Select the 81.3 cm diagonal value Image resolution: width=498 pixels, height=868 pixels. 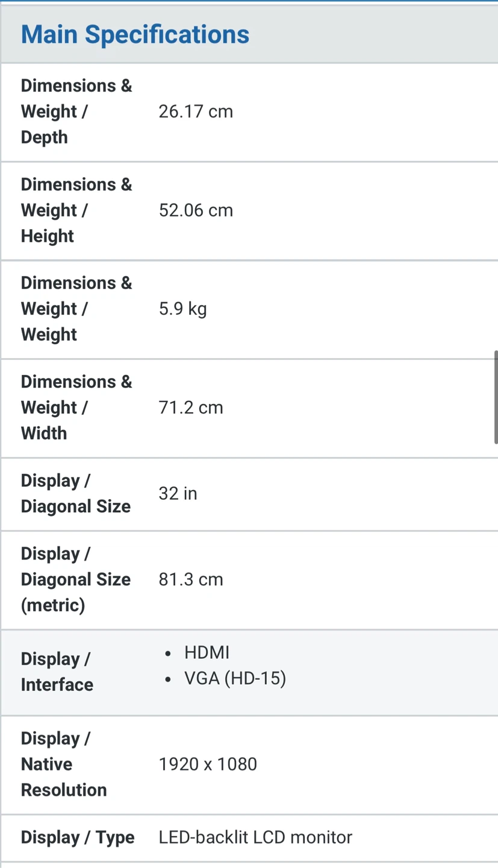[191, 579]
